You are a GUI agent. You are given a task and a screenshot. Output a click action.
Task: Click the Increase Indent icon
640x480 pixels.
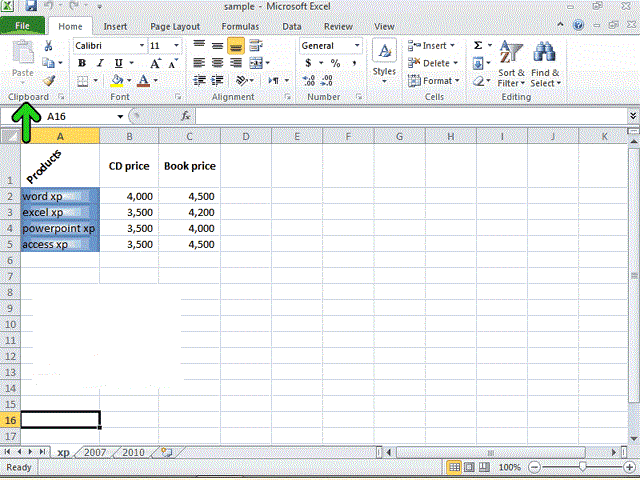coord(217,80)
